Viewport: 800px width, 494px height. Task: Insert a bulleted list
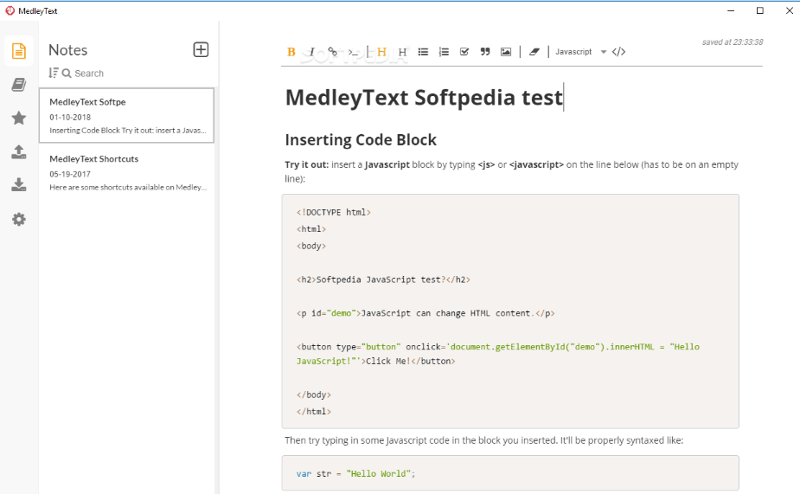tap(423, 52)
